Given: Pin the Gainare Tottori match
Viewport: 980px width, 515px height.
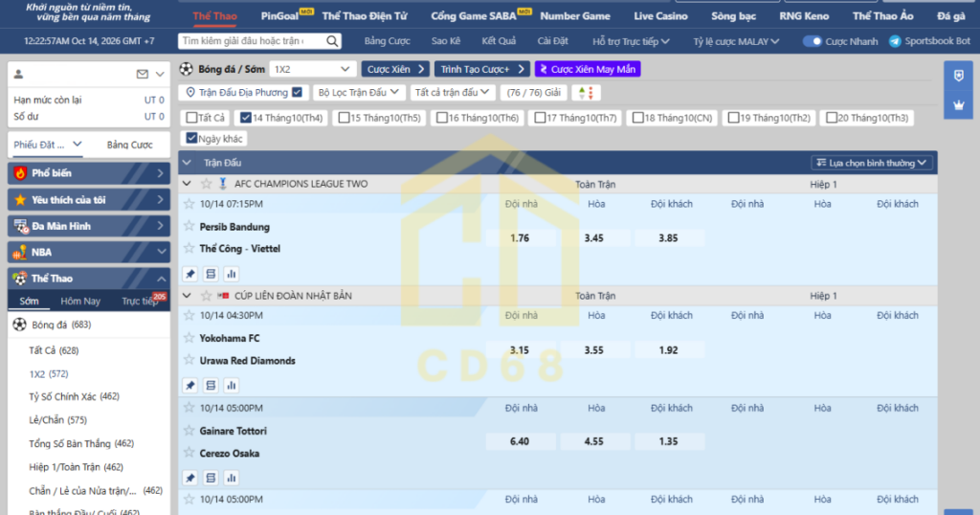Looking at the screenshot, I should click(x=190, y=478).
